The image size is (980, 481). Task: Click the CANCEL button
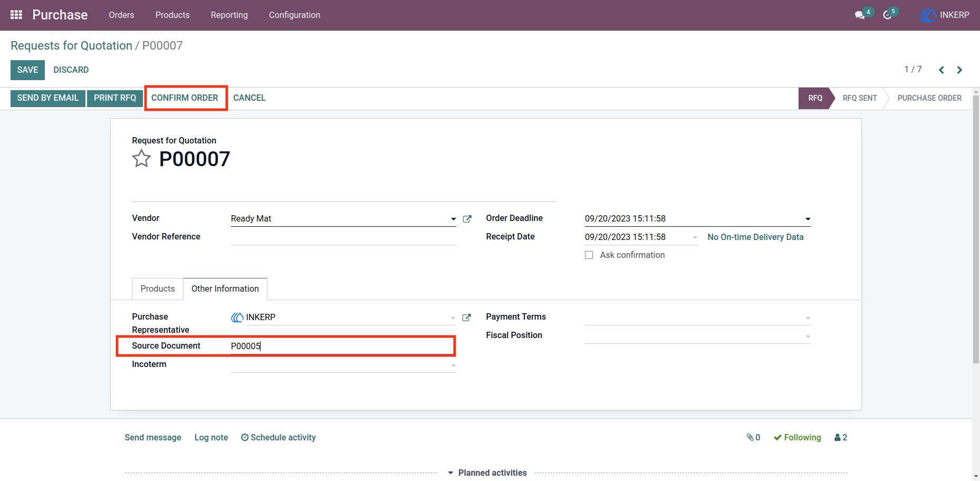[x=249, y=98]
